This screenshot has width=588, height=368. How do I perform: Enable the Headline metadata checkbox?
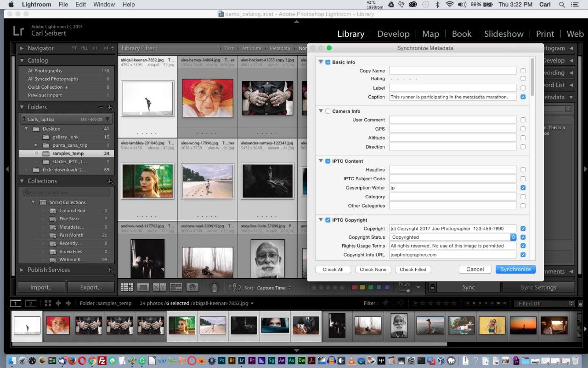point(523,170)
